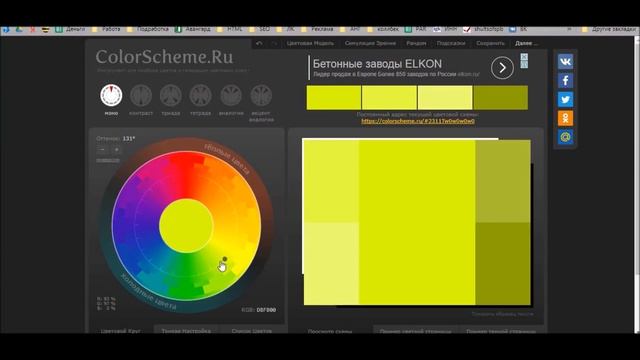Open Симуляция Зрения menu
Image resolution: width=640 pixels, height=360 pixels.
370,43
